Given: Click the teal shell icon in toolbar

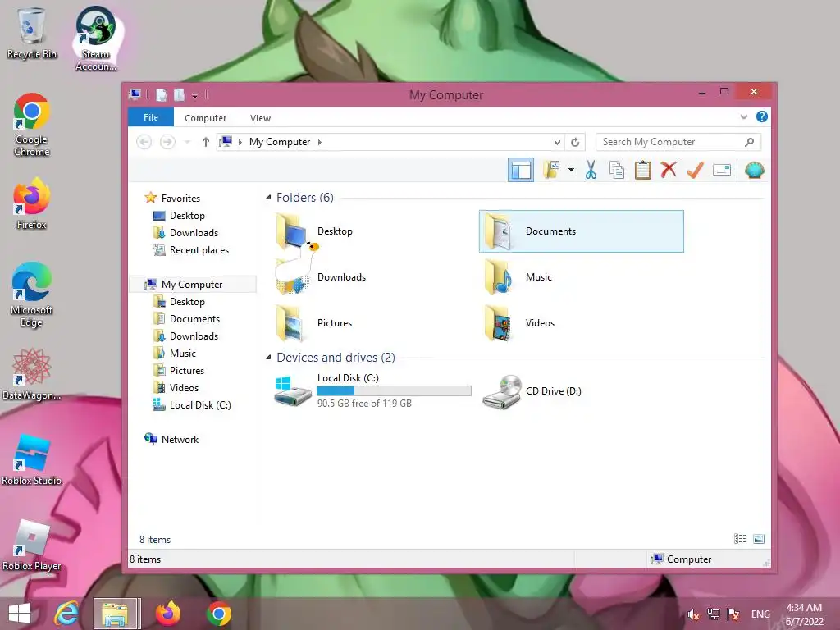Looking at the screenshot, I should [755, 170].
